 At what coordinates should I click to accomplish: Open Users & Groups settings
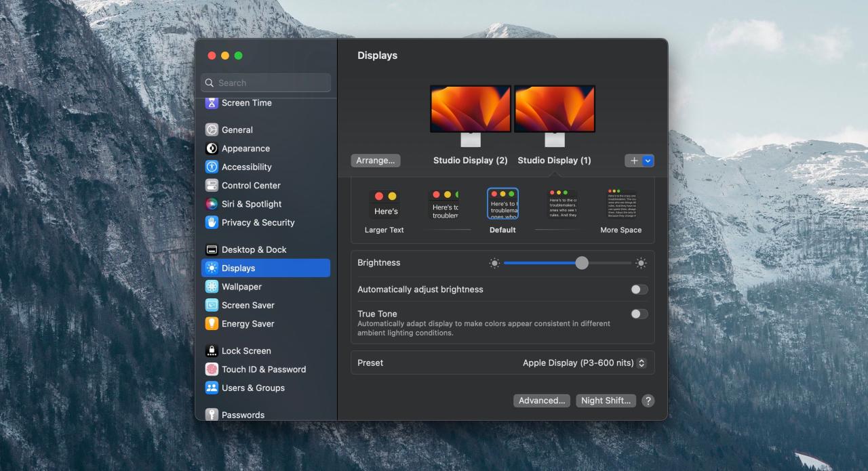pos(266,388)
